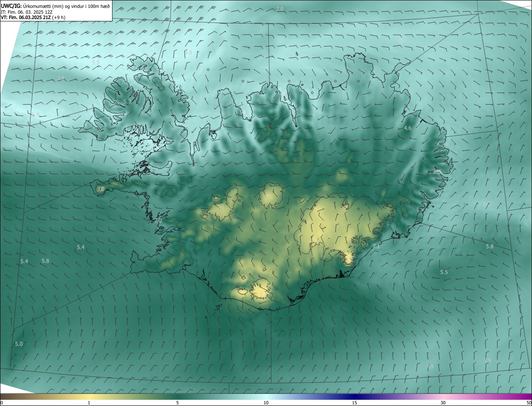Image resolution: width=532 pixels, height=406 pixels.
Task: Click the '5.0' value near map's southwest corner
Action: coord(19,344)
